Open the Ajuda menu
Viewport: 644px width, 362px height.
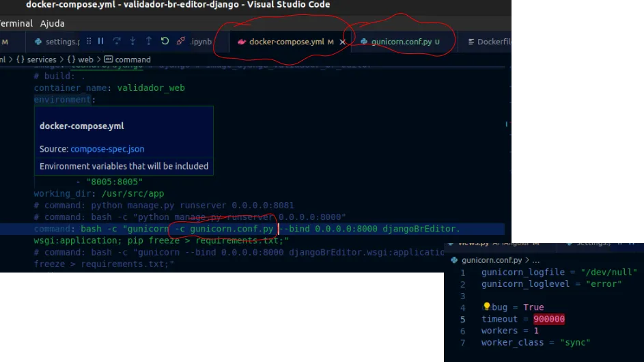(x=53, y=23)
